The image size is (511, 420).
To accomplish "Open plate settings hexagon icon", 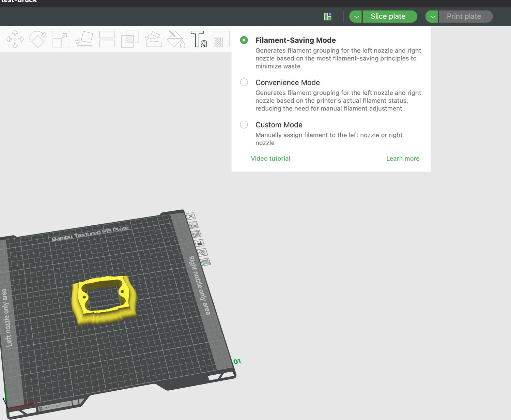I will [203, 252].
